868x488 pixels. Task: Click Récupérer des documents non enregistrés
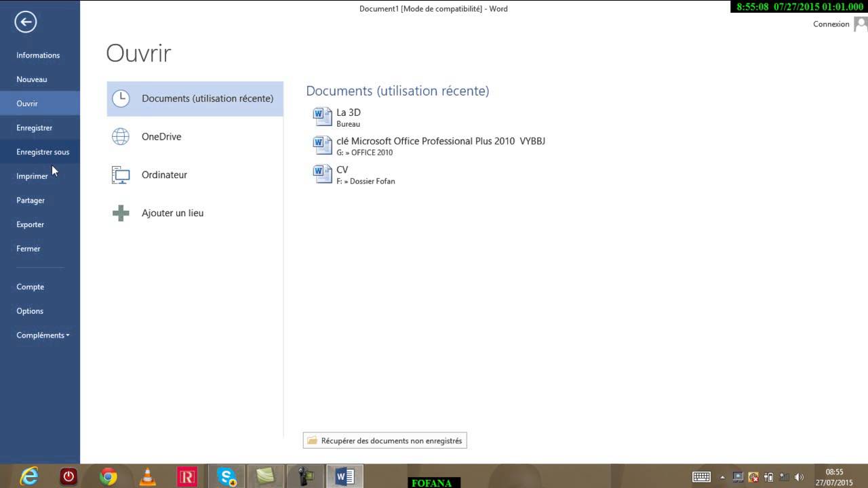tap(384, 441)
